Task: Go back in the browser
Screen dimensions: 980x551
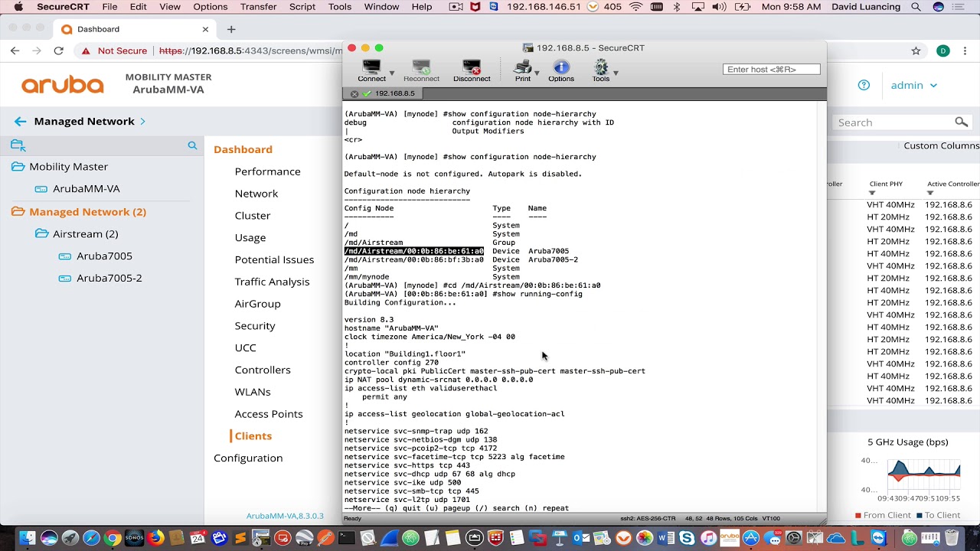Action: [15, 51]
